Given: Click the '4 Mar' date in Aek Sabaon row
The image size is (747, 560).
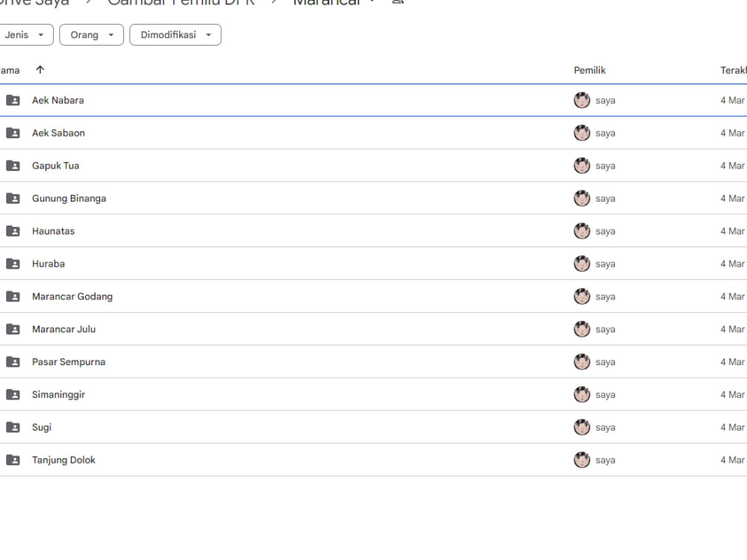Looking at the screenshot, I should point(733,134).
